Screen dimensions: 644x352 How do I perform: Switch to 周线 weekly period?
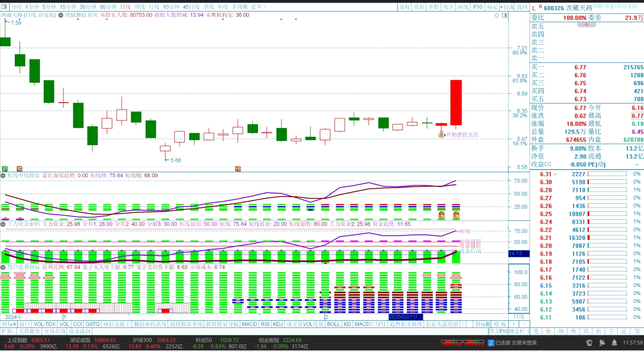pyautogui.click(x=140, y=7)
